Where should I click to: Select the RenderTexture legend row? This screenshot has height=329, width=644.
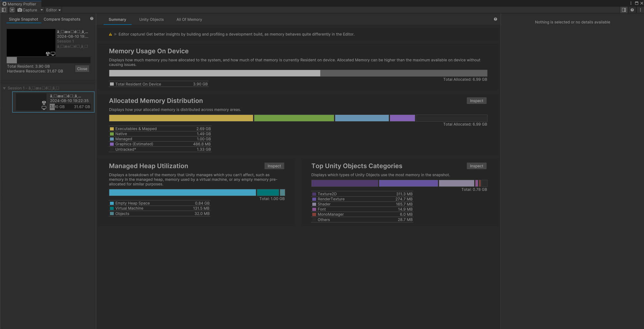click(362, 199)
